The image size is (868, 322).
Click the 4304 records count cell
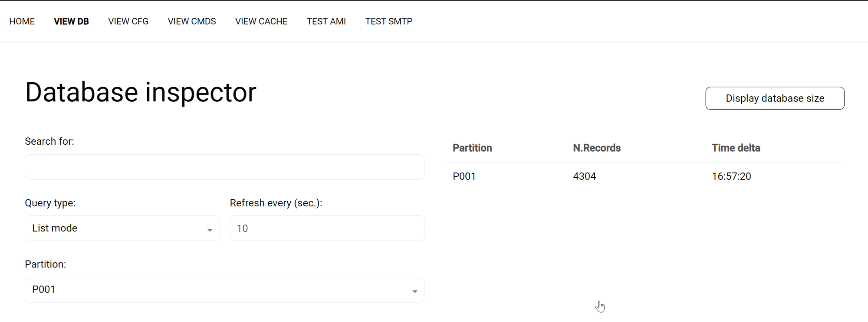tap(584, 176)
